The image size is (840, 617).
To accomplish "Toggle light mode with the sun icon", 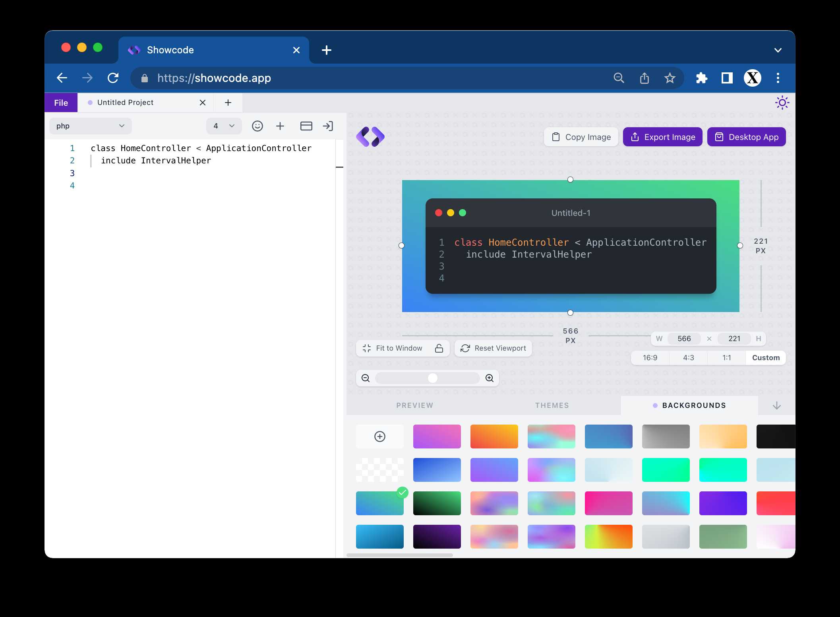I will pyautogui.click(x=782, y=103).
